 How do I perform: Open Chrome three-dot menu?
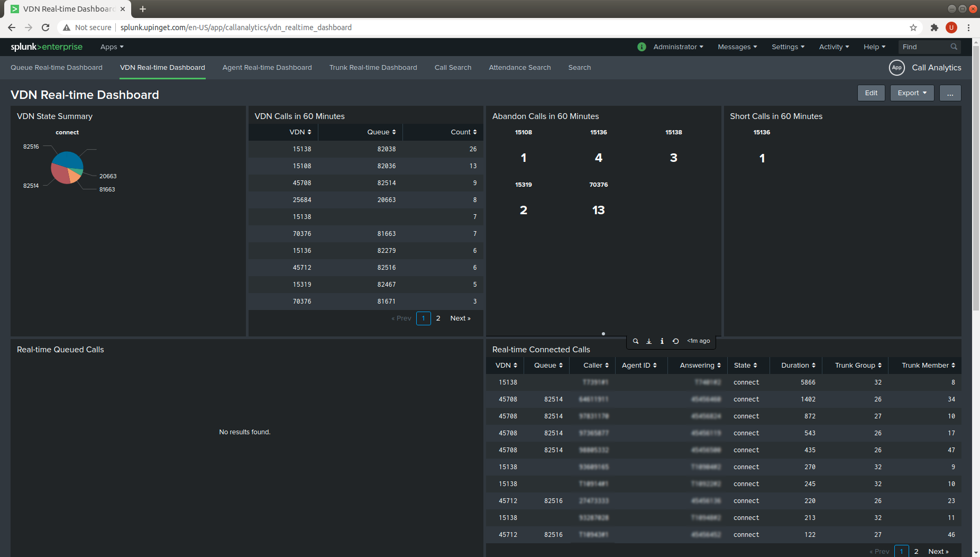(x=969, y=28)
